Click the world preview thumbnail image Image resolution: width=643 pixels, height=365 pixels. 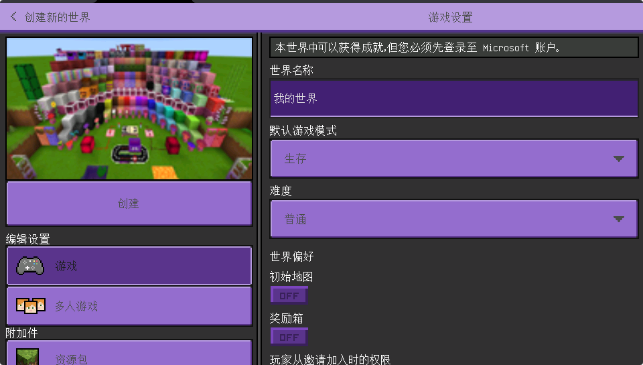(129, 108)
